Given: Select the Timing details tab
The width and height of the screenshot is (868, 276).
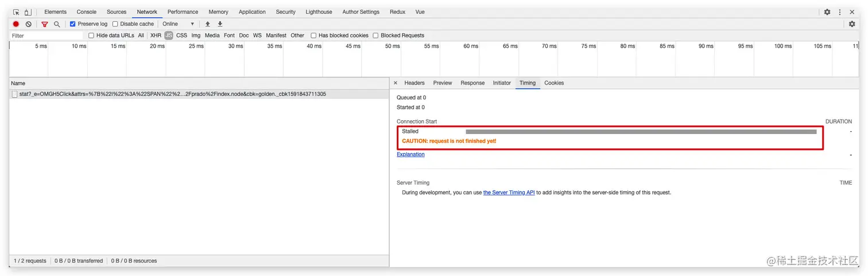Looking at the screenshot, I should (528, 83).
